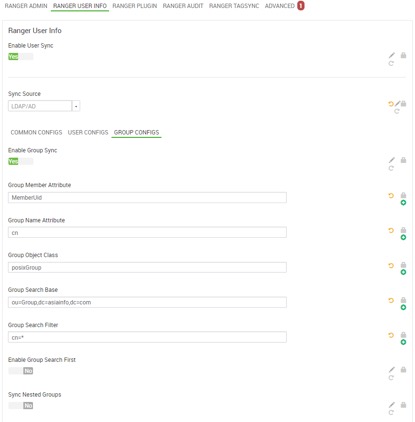The width and height of the screenshot is (415, 422).
Task: Click green plus icon for Group Search Filter
Action: pos(403,342)
